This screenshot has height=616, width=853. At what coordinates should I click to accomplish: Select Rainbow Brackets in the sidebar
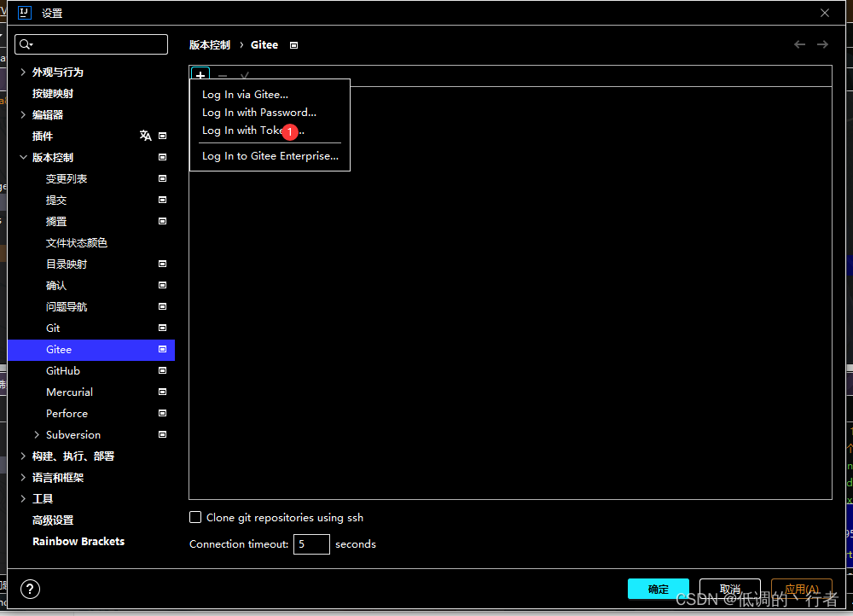click(78, 542)
